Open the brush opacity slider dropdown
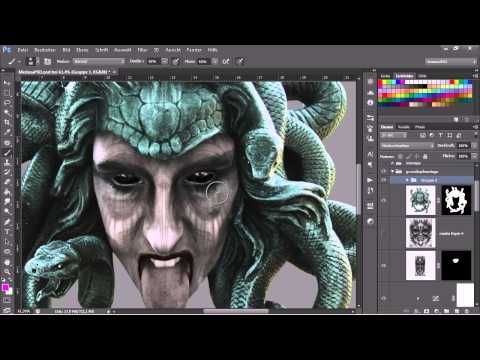 point(164,61)
